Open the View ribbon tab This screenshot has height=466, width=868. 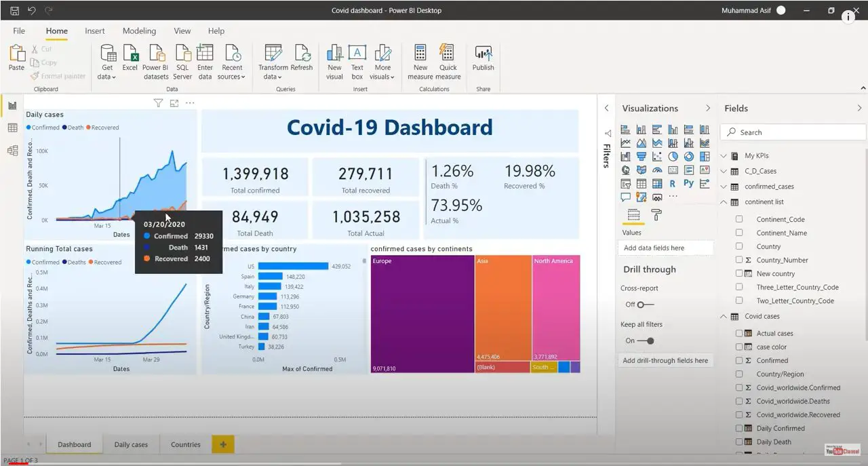[182, 31]
